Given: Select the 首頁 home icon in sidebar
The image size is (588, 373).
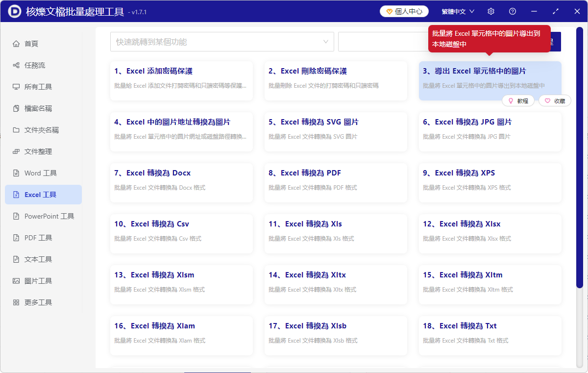Looking at the screenshot, I should (16, 43).
